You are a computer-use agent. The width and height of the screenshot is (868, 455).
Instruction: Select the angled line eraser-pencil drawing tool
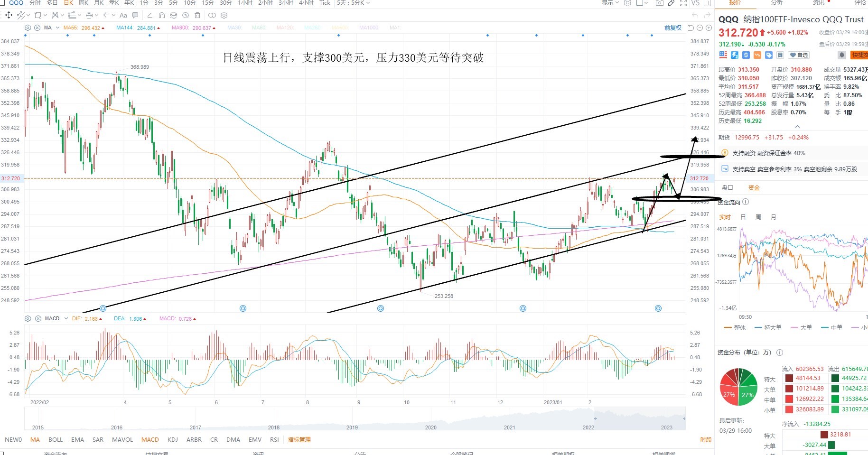point(149,15)
